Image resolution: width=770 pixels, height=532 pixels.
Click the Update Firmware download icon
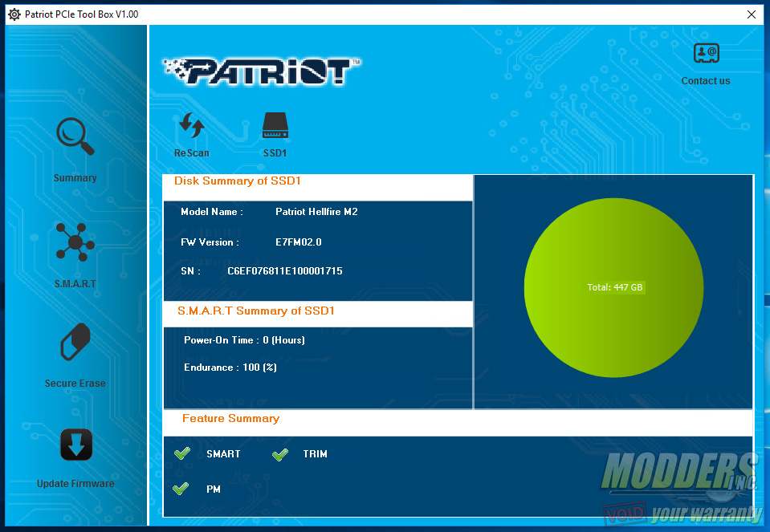click(76, 445)
